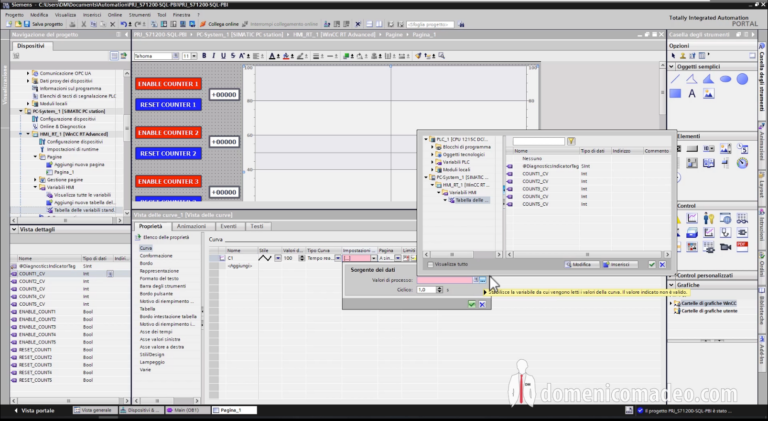Switch to the Testi tab
The image size is (768, 421).
[257, 226]
